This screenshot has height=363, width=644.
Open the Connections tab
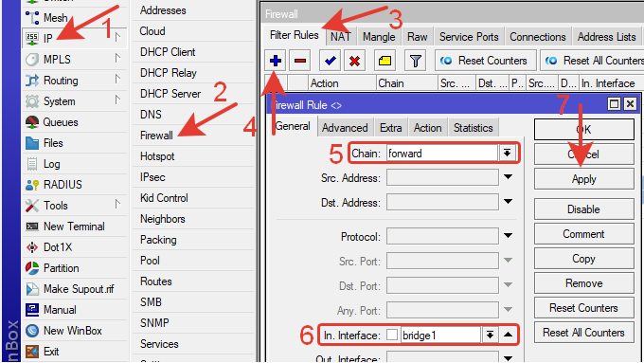[538, 37]
